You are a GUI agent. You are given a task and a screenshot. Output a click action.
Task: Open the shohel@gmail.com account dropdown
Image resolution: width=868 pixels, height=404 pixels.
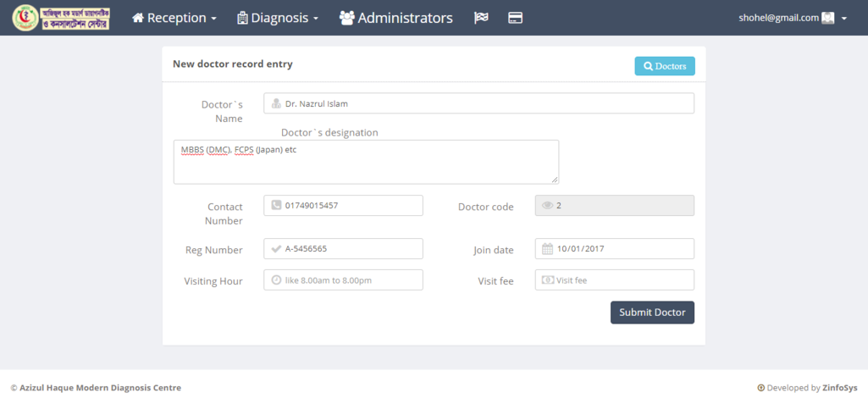792,18
